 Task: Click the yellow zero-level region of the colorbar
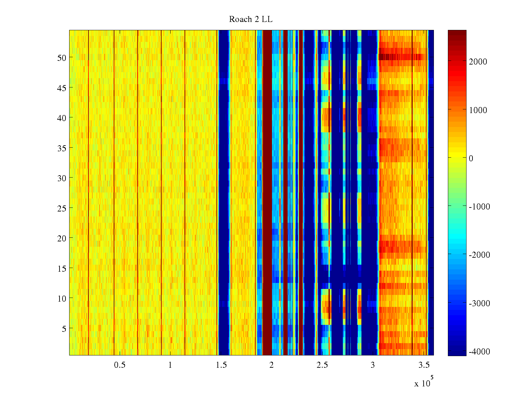tap(457, 158)
